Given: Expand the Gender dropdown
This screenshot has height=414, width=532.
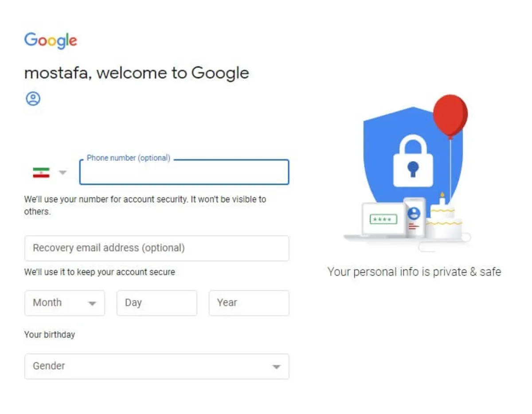Looking at the screenshot, I should coord(157,367).
